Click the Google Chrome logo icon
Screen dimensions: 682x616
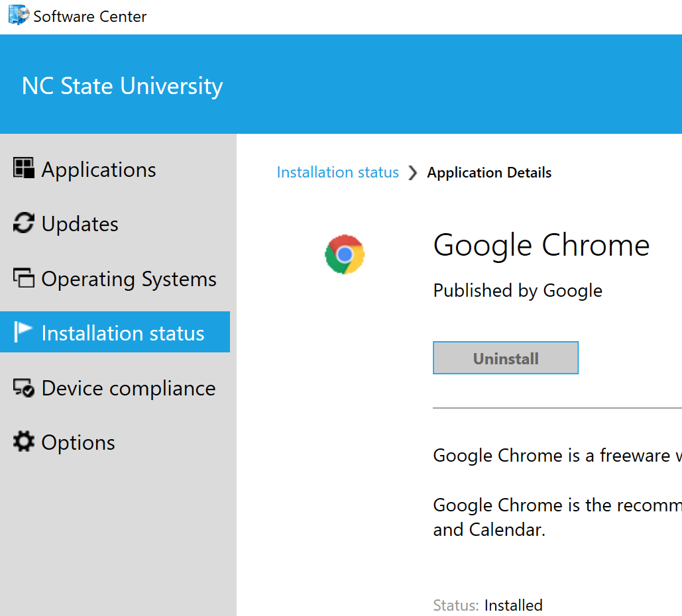(x=345, y=254)
